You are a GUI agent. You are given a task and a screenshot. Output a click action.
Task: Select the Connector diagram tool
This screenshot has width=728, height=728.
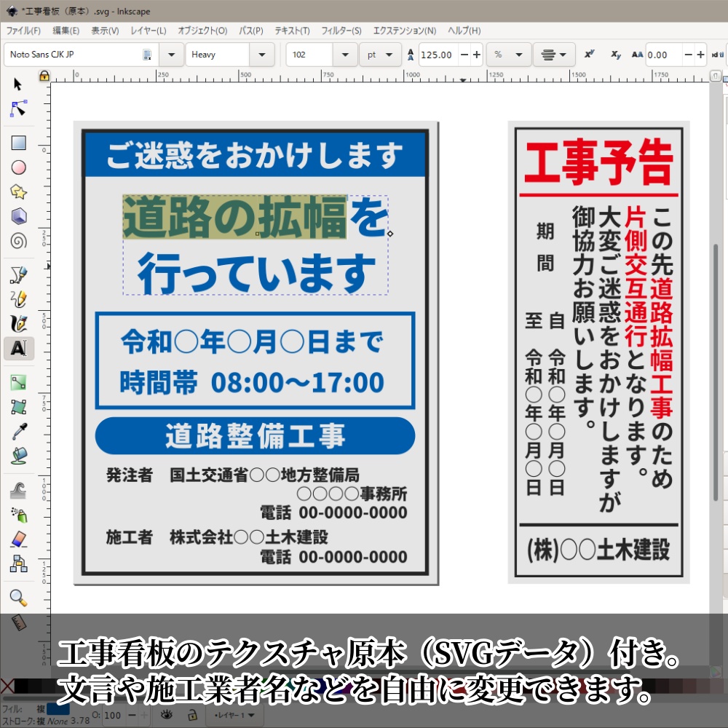[x=18, y=563]
